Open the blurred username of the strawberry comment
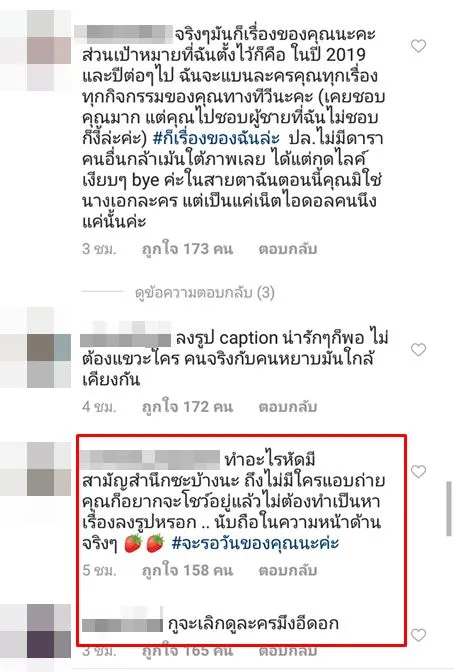The height and width of the screenshot is (672, 454). click(150, 460)
